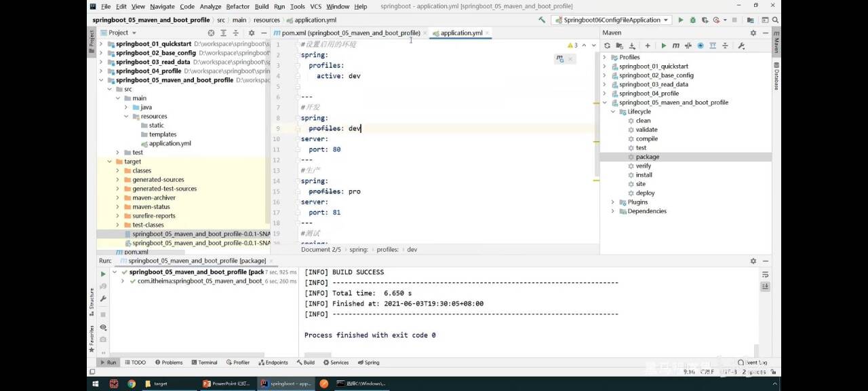The width and height of the screenshot is (868, 391).
Task: Expand com.itheima build node in Run tree
Action: pos(123,281)
